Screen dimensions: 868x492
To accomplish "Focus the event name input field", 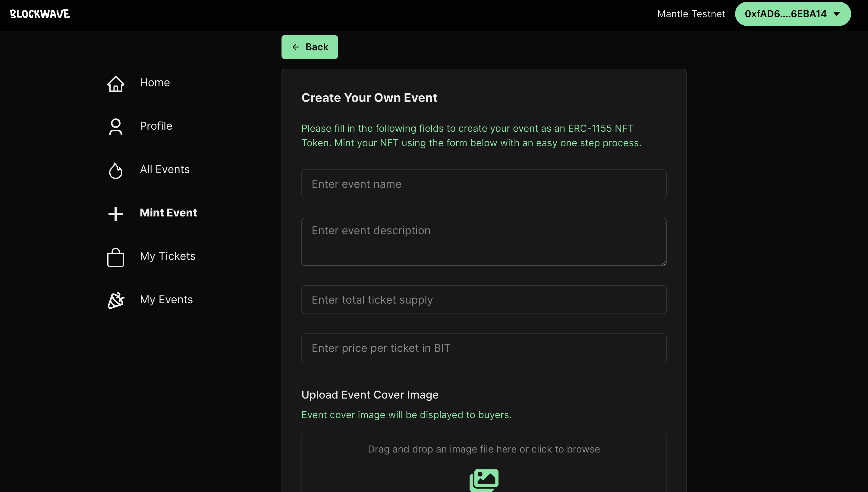I will click(484, 184).
